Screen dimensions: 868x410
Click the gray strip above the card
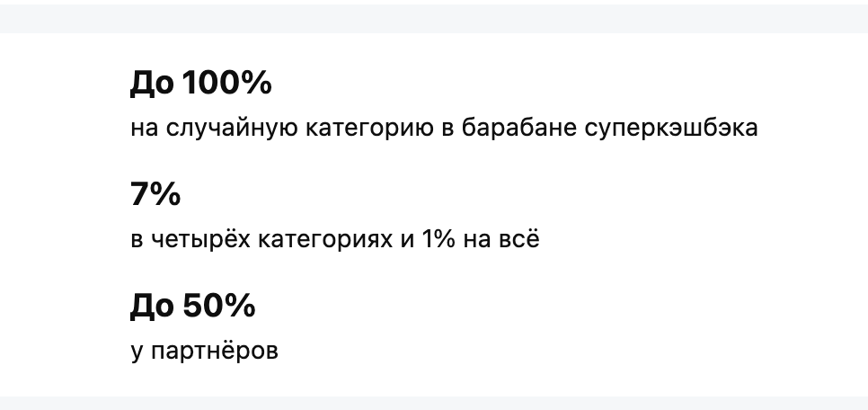434,16
